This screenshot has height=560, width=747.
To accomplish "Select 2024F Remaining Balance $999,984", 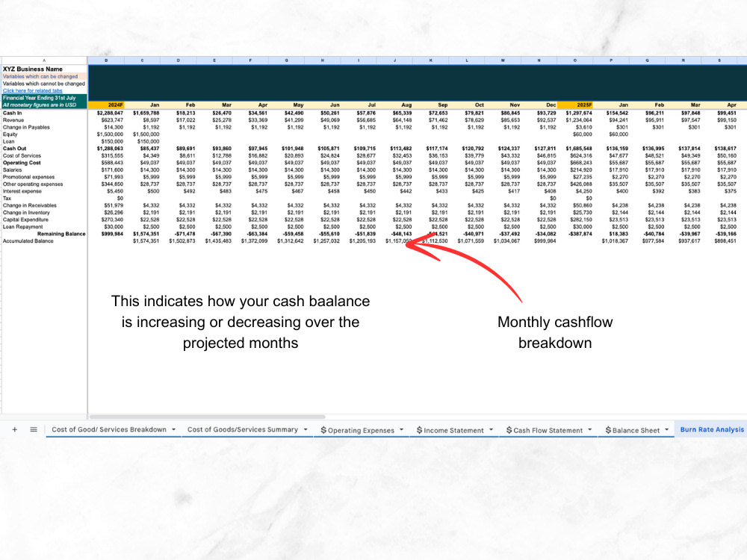I will (x=112, y=234).
